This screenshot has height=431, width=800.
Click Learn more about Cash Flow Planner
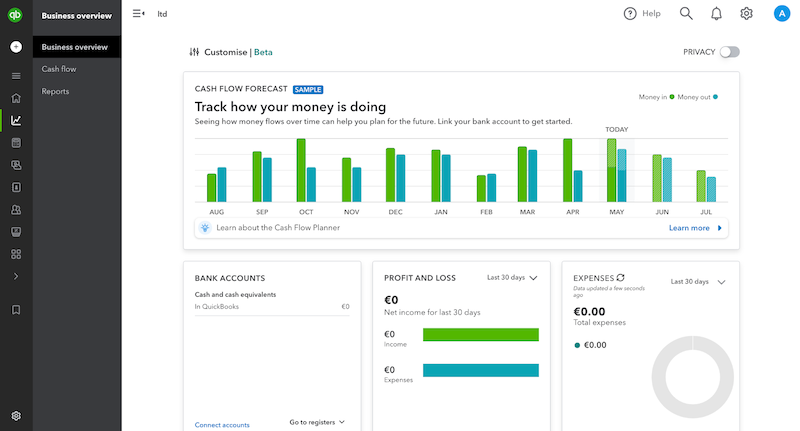695,228
